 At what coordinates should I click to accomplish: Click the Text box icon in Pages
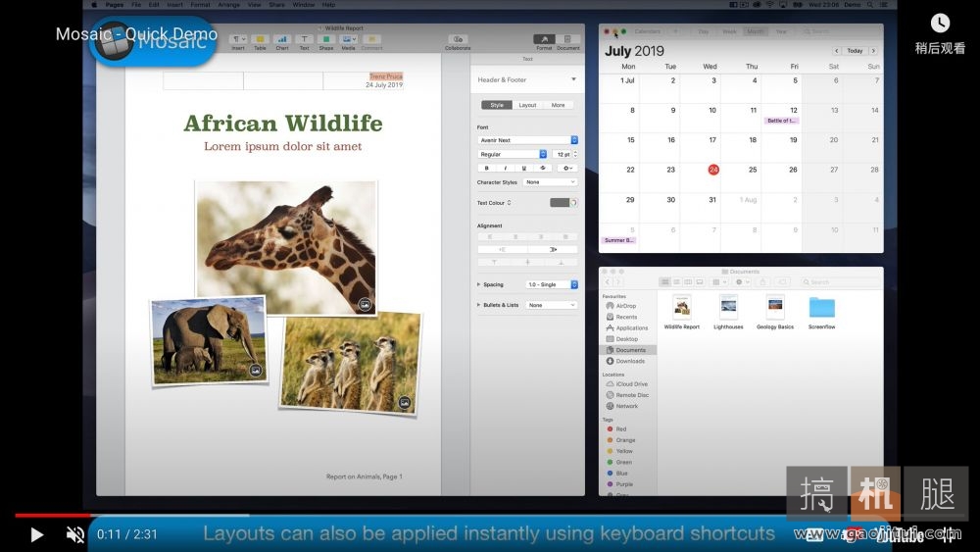304,42
